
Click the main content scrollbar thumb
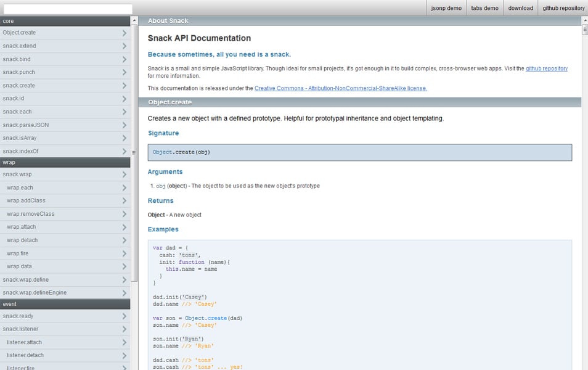click(585, 30)
